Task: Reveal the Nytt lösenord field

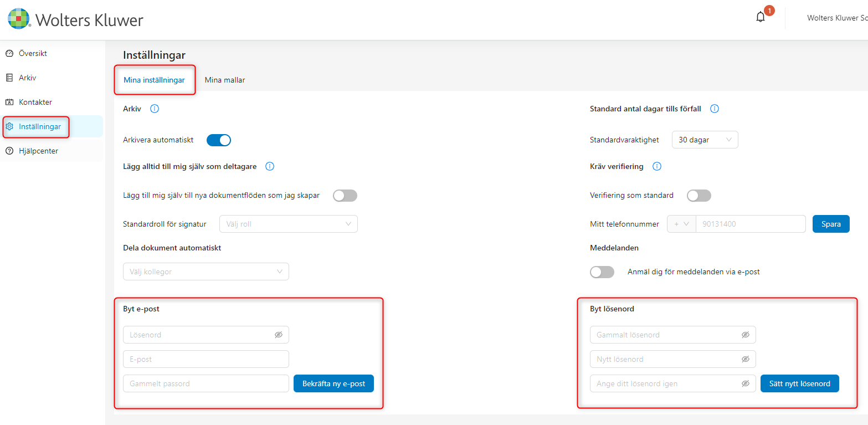Action: (746, 359)
